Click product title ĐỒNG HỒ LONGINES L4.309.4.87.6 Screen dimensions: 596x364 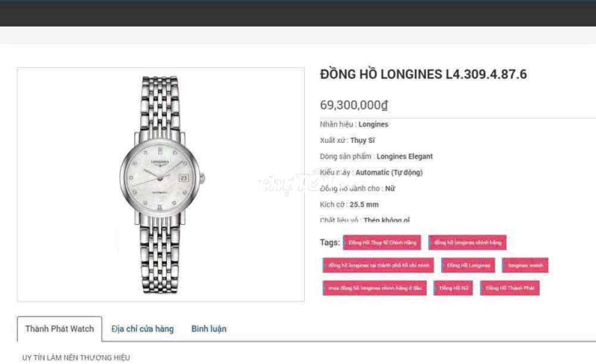pos(423,74)
